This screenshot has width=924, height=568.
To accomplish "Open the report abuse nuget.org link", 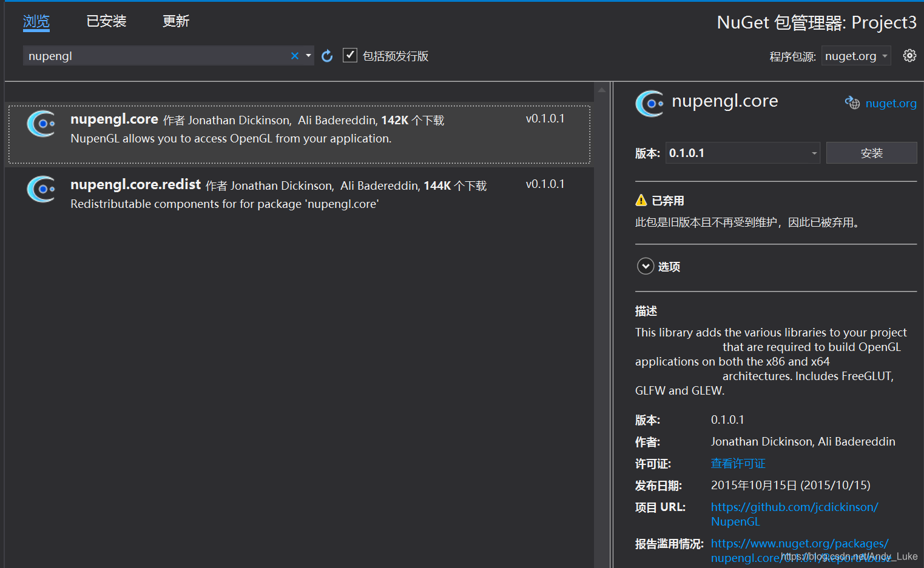I will coord(801,550).
